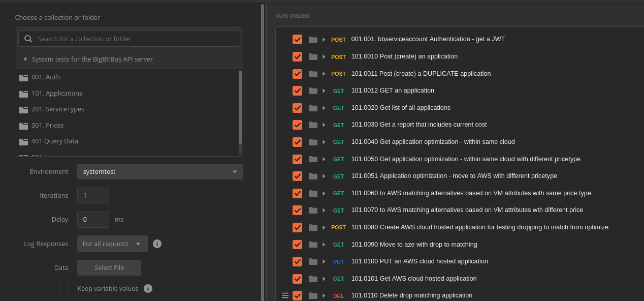Viewport: 644px width, 301px height.
Task: Click folder icon on 101.0100 PUT AWS row
Action: pos(313,261)
